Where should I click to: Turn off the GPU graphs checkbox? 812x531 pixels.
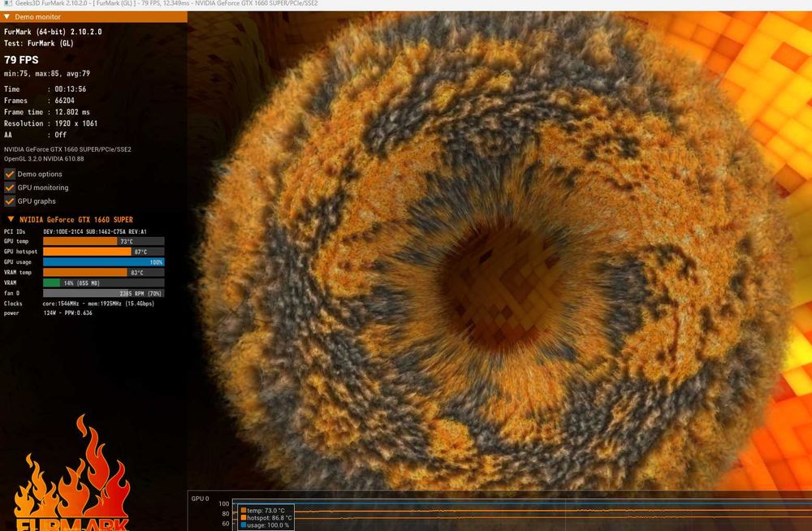point(10,201)
